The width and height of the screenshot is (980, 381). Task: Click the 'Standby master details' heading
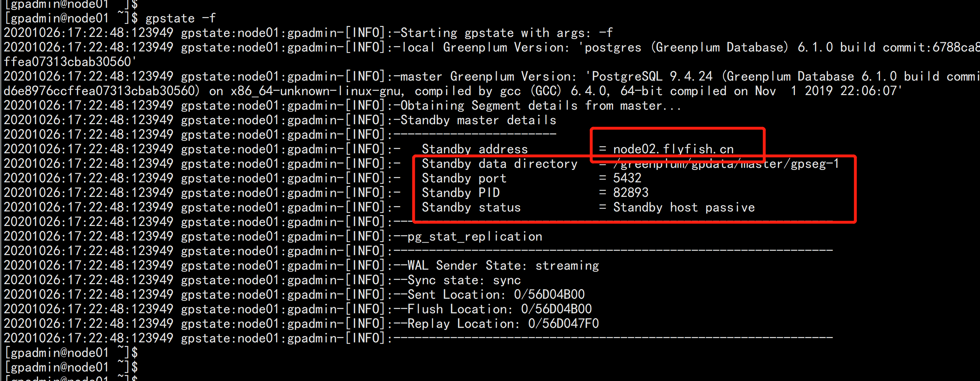coord(478,120)
